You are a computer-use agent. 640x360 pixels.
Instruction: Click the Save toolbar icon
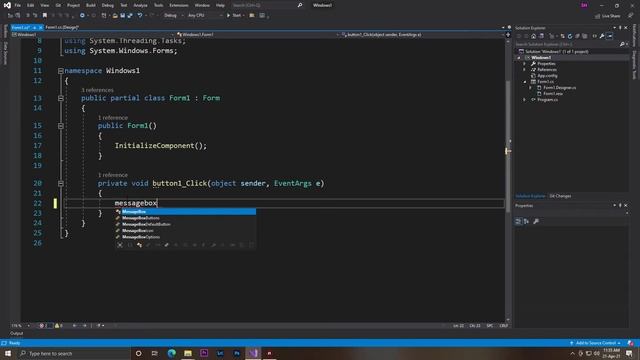pyautogui.click(x=122, y=16)
